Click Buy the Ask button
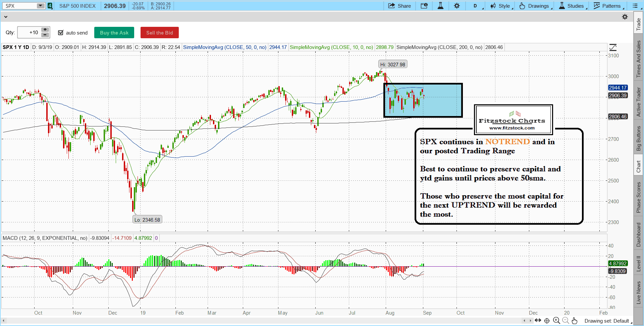The height and width of the screenshot is (326, 644). click(114, 33)
